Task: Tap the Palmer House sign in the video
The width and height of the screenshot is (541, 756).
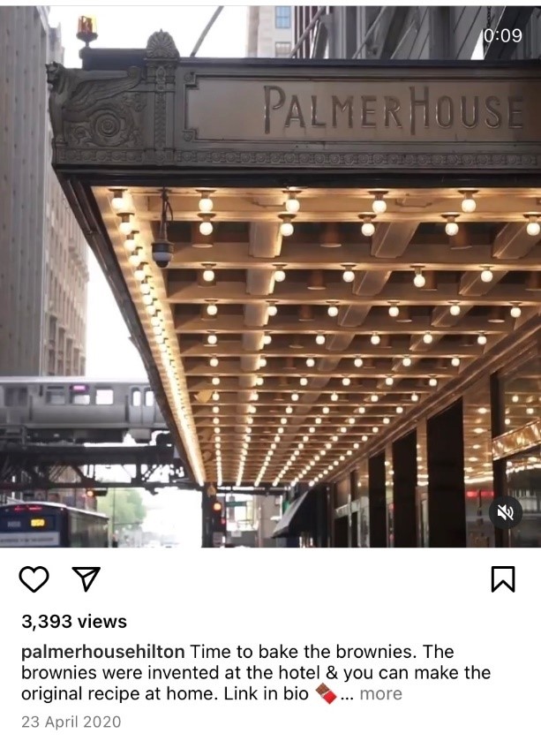Action: [x=394, y=110]
